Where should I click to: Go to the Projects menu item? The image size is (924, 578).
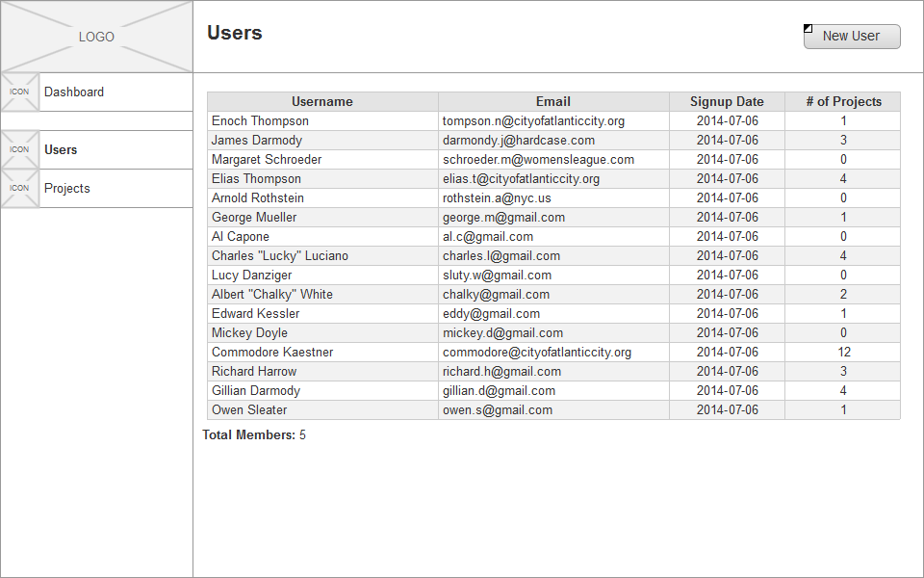(96, 188)
